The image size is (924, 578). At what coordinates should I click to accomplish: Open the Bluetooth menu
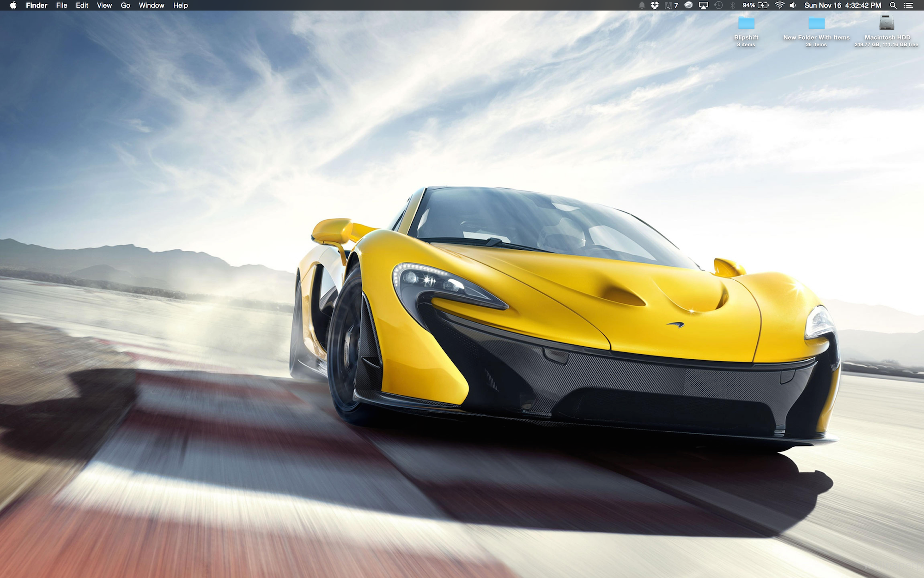(733, 6)
